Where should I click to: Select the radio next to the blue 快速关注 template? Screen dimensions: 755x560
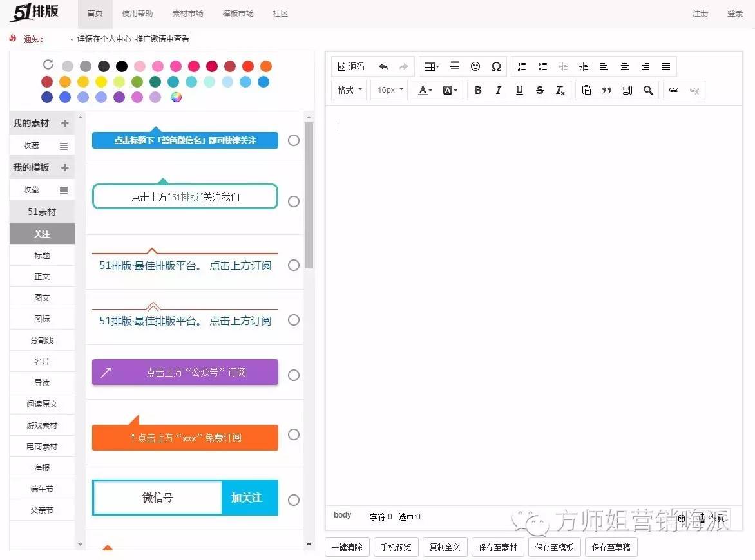[293, 140]
